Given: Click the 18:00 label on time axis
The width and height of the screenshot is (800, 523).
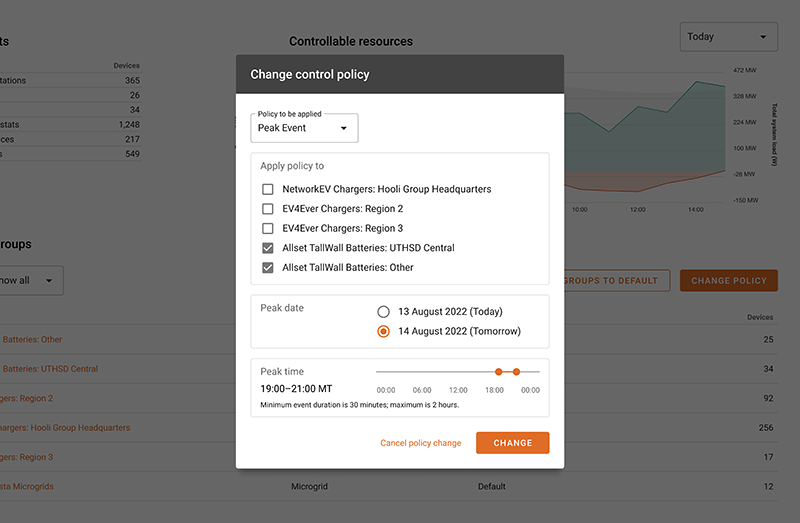Looking at the screenshot, I should (494, 390).
